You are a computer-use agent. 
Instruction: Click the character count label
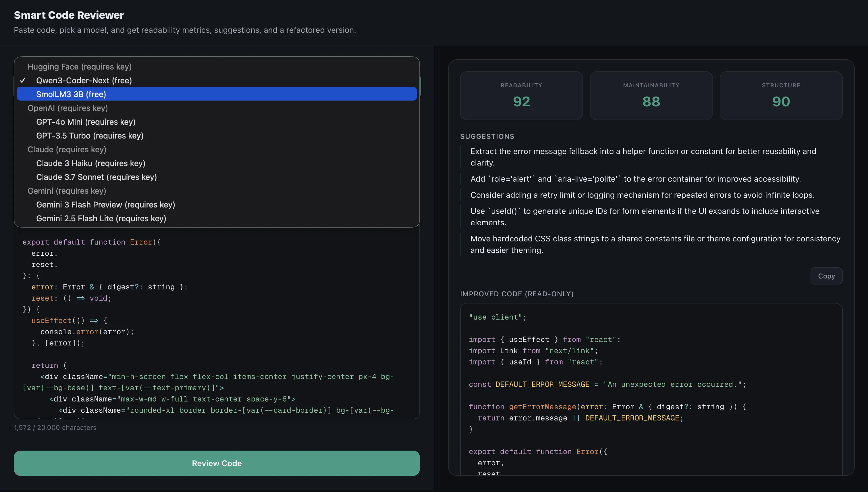(x=55, y=428)
